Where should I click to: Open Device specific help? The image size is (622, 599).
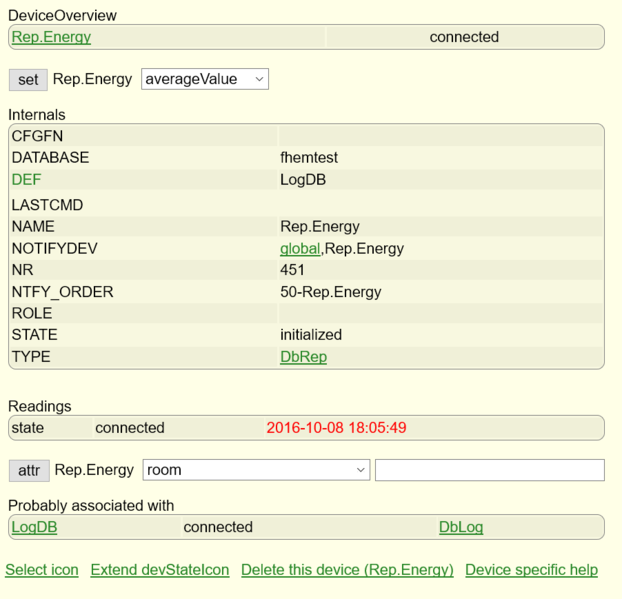[x=531, y=570]
